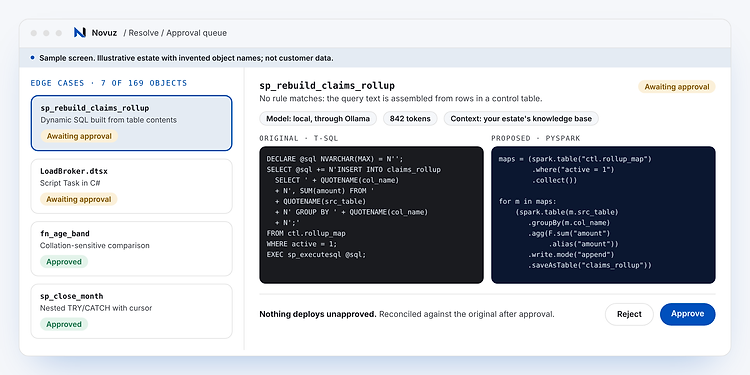
Task: Select the fn_age_band card
Action: 132,249
